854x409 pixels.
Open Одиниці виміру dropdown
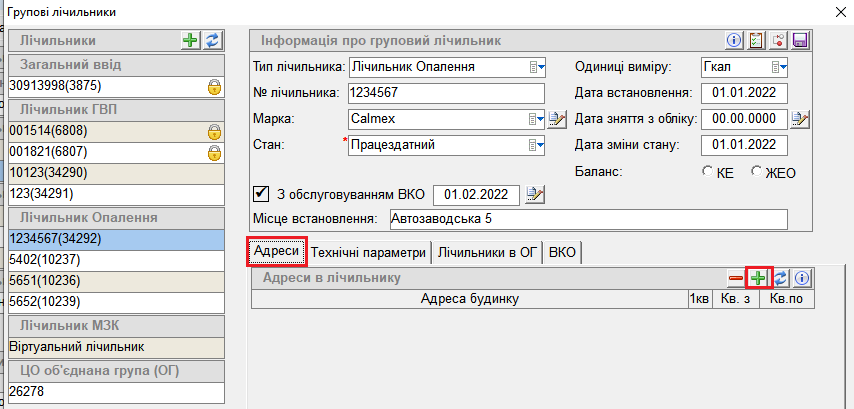[779, 67]
